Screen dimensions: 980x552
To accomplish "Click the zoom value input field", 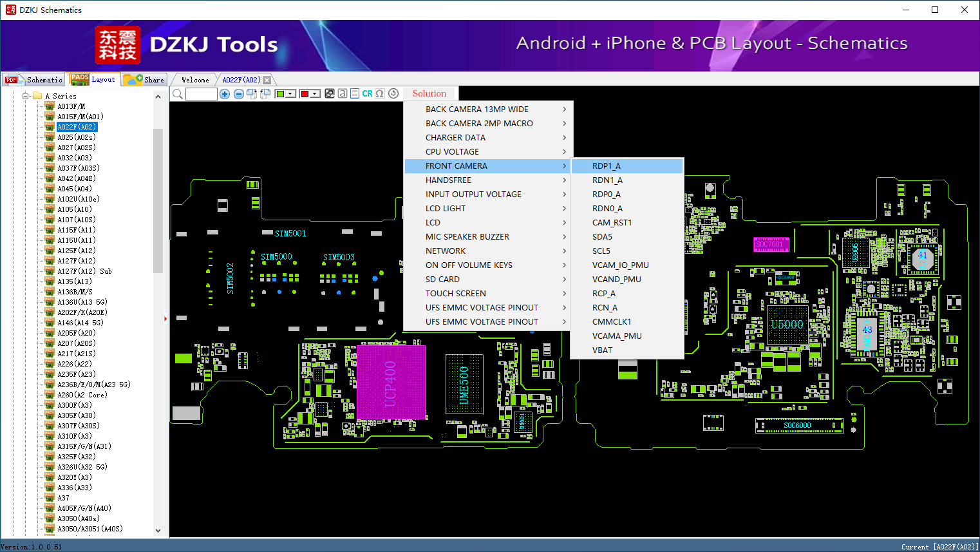I will (201, 94).
